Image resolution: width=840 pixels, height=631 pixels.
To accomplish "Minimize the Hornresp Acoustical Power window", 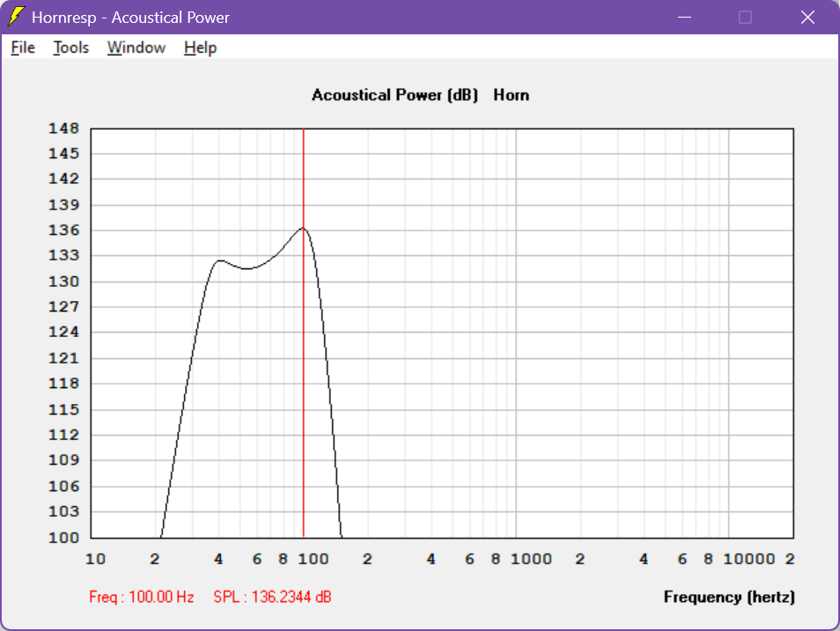I will (684, 17).
